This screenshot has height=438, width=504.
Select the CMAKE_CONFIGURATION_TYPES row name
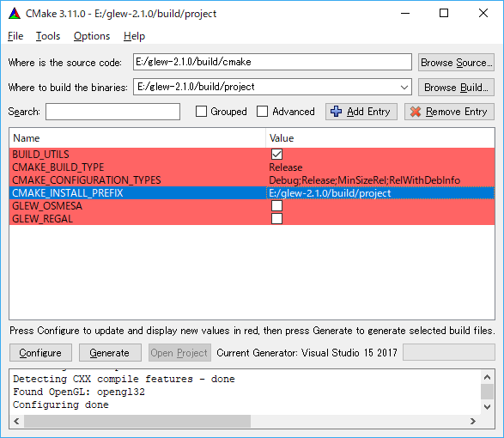(87, 180)
